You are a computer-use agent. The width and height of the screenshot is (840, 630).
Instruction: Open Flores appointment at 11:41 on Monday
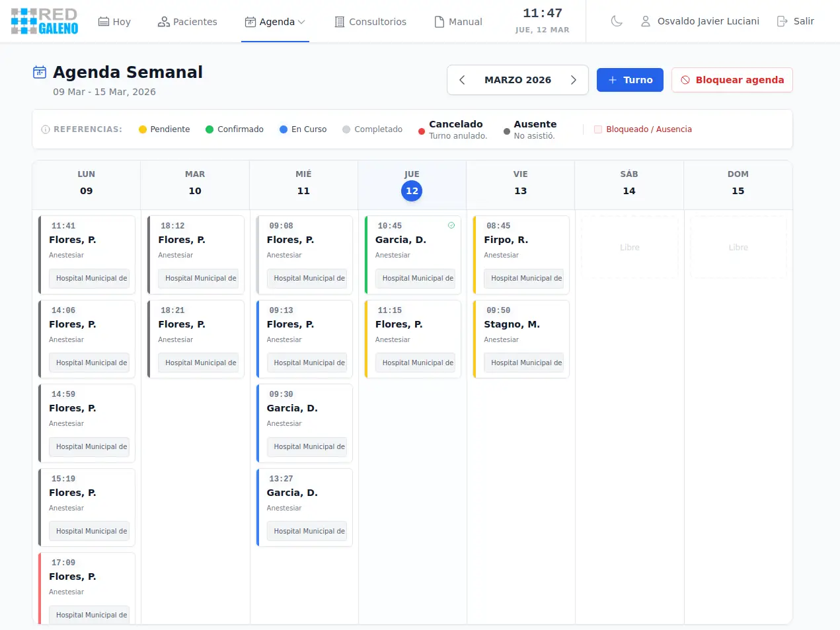click(x=87, y=254)
